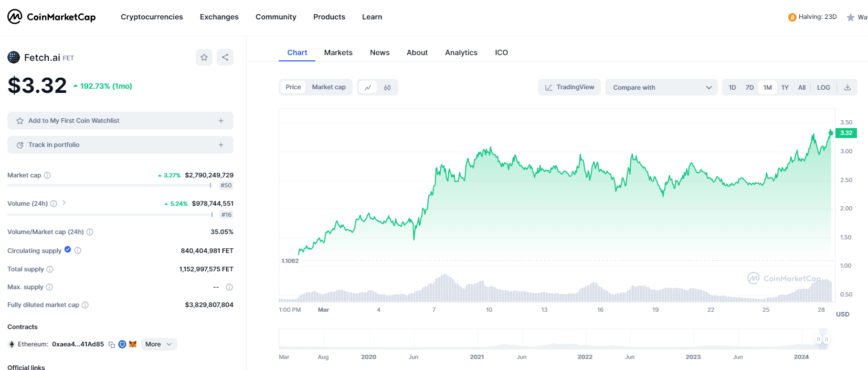868x370 pixels.
Task: Open the Compare with dropdown
Action: [x=661, y=88]
